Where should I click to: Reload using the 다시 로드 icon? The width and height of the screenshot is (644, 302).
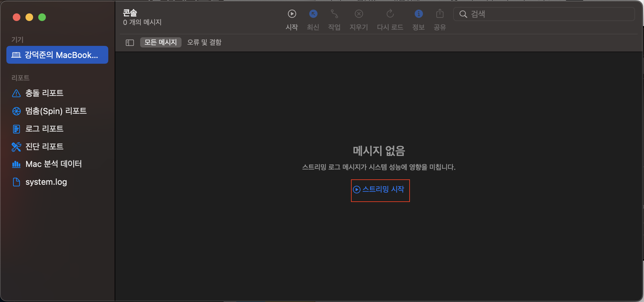click(x=390, y=14)
